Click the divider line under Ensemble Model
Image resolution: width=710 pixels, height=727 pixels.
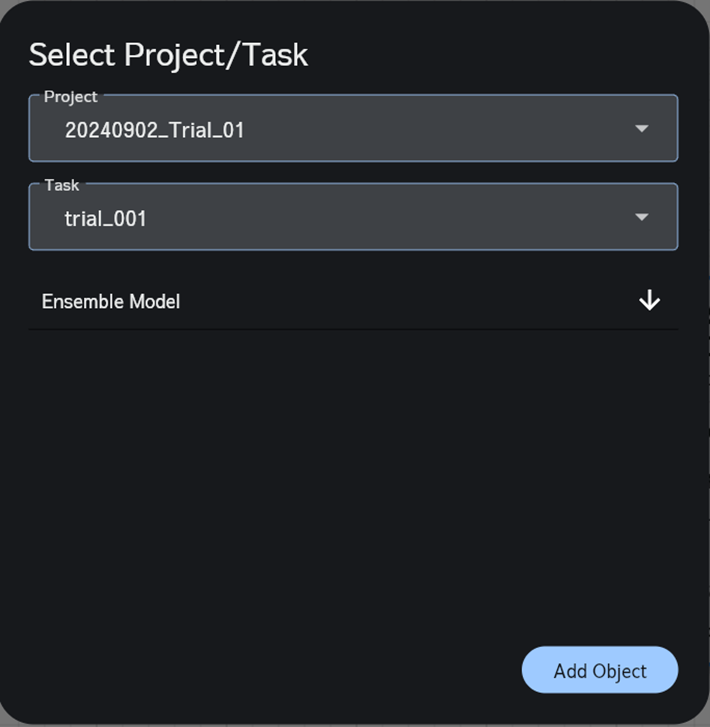click(352, 329)
